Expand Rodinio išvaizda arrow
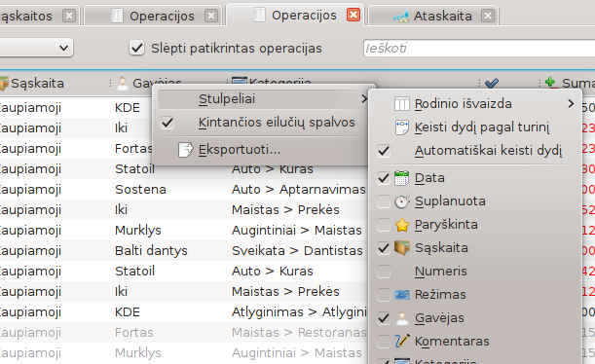The height and width of the screenshot is (364, 595). tap(571, 103)
